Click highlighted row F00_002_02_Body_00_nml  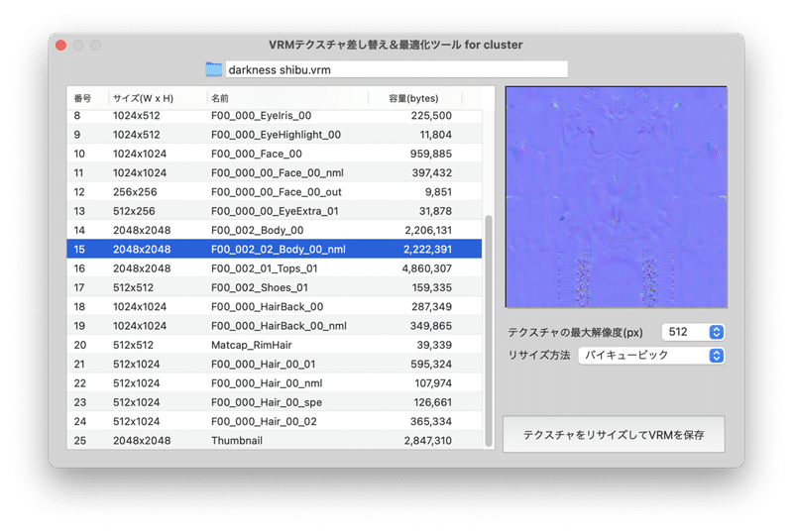pyautogui.click(x=275, y=249)
